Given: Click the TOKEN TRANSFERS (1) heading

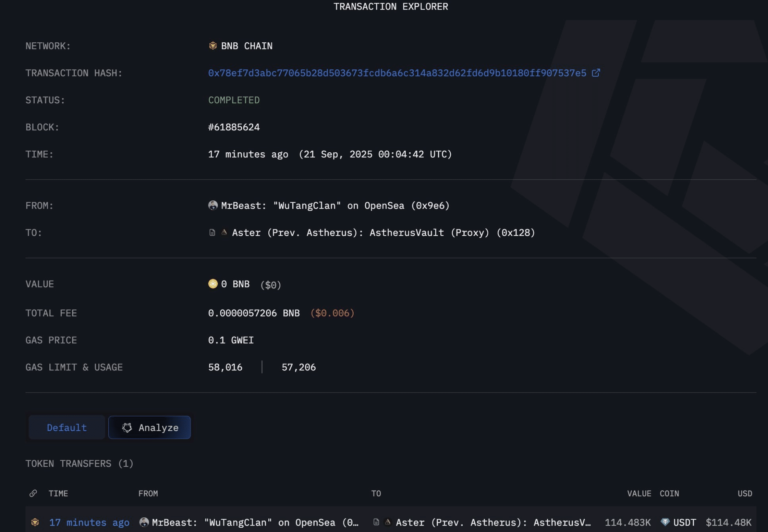Looking at the screenshot, I should tap(79, 463).
